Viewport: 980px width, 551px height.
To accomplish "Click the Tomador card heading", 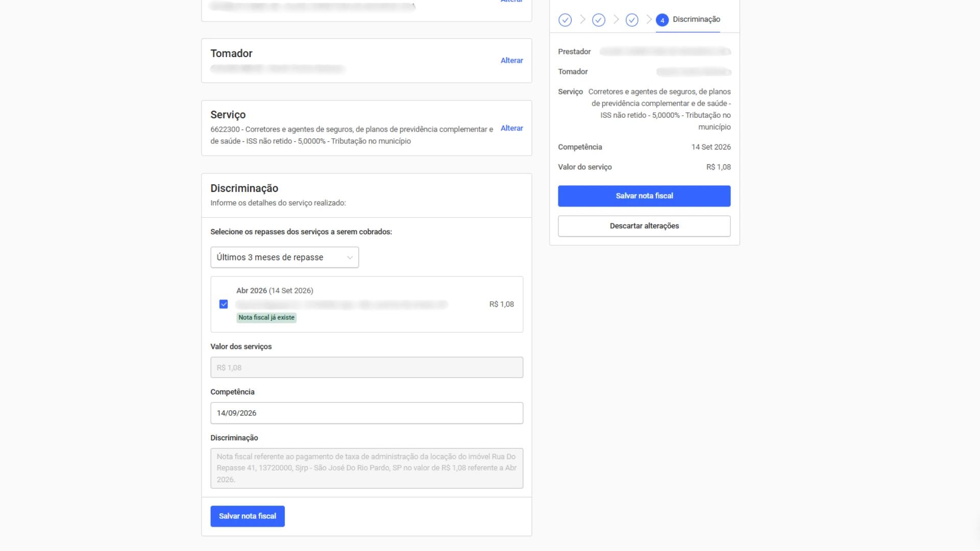I will tap(231, 54).
